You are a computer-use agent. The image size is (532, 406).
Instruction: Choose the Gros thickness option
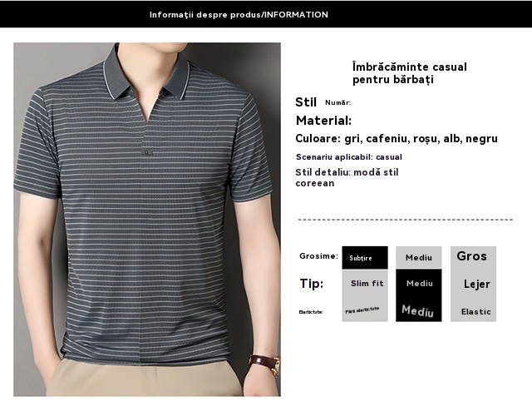472,256
